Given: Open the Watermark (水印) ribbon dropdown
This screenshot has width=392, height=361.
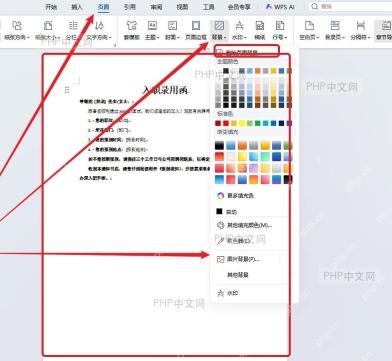Looking at the screenshot, I should click(x=239, y=30).
